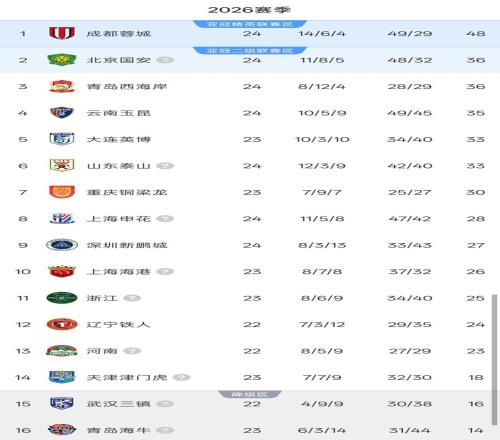Screen dimensions: 500x440
Task: Click the 山东泰山 club crest
Action: [x=62, y=165]
